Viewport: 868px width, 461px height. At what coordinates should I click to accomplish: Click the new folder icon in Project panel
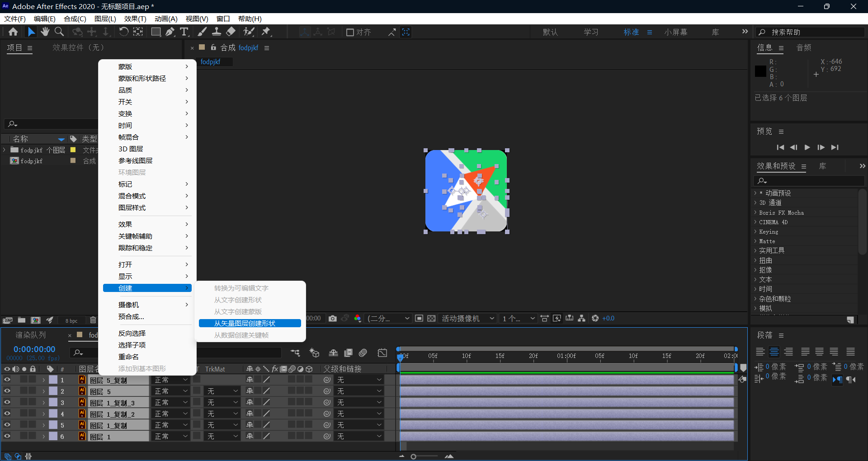coord(21,320)
